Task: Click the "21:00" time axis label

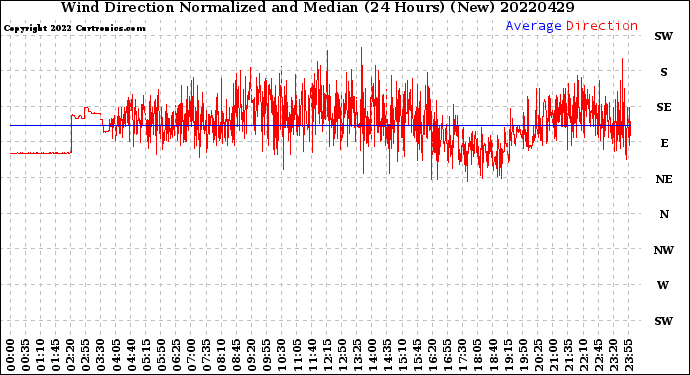Action: click(553, 355)
